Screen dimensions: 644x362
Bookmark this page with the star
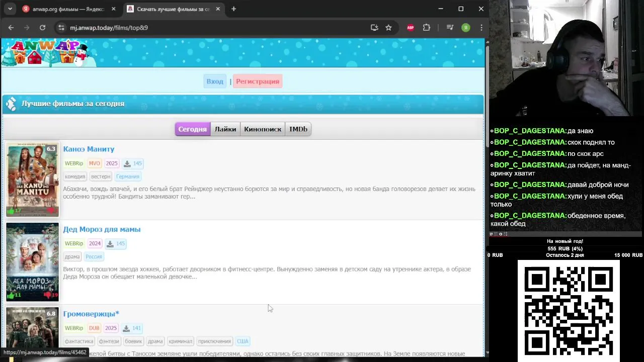(x=388, y=28)
